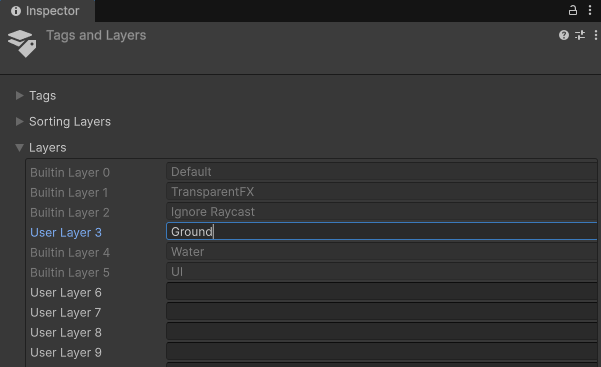Click the TransparentFX layer field
The width and height of the screenshot is (601, 367).
382,191
